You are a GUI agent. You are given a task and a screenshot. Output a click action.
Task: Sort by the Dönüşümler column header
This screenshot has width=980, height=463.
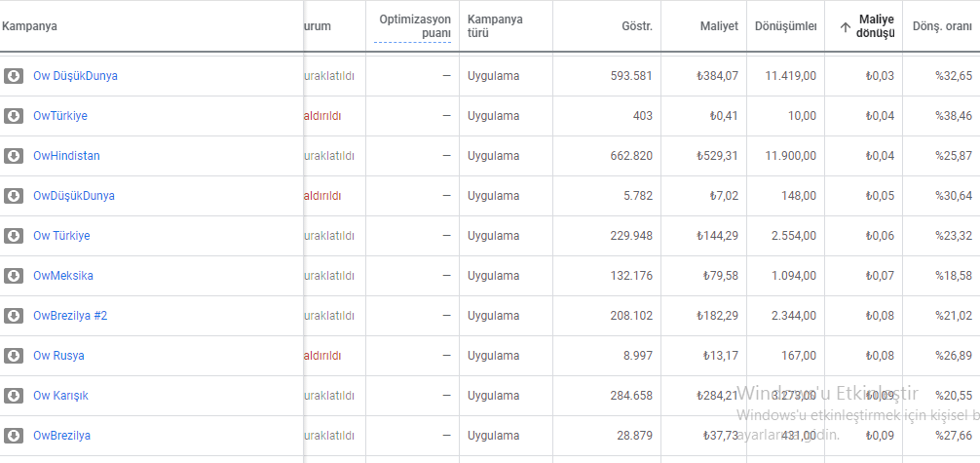click(785, 26)
